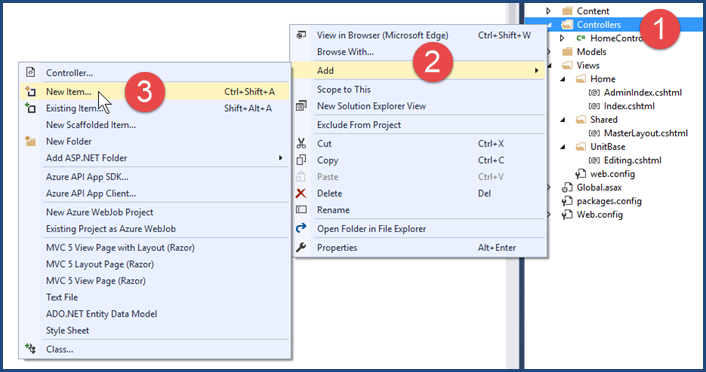Click the New Solution Explorer View icon
The image size is (706, 372).
point(301,106)
